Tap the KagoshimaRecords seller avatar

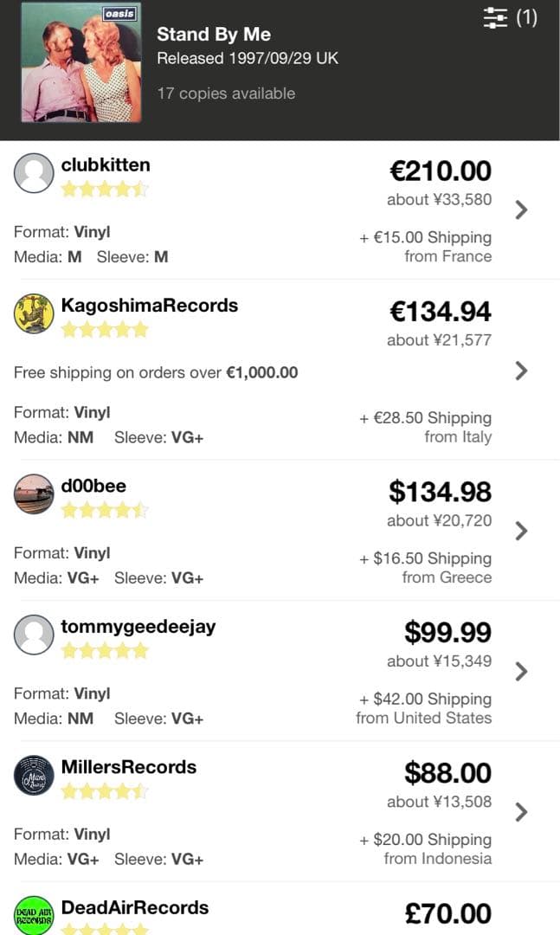click(34, 313)
